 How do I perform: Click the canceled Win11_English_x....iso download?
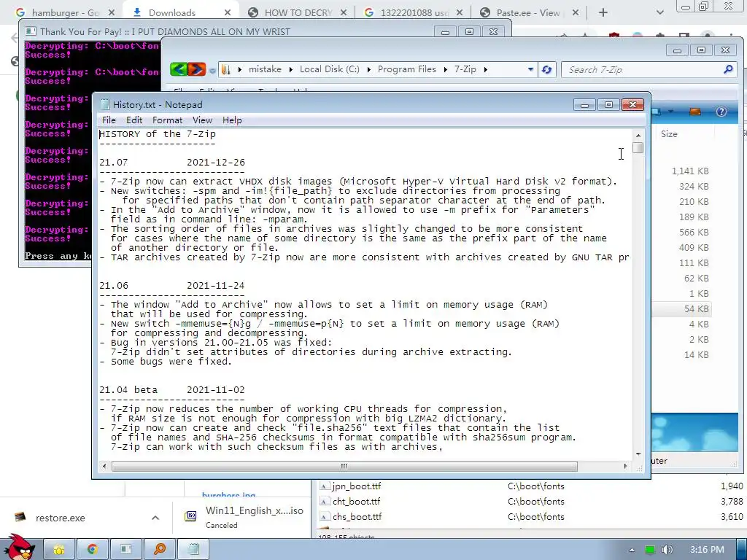(244, 517)
